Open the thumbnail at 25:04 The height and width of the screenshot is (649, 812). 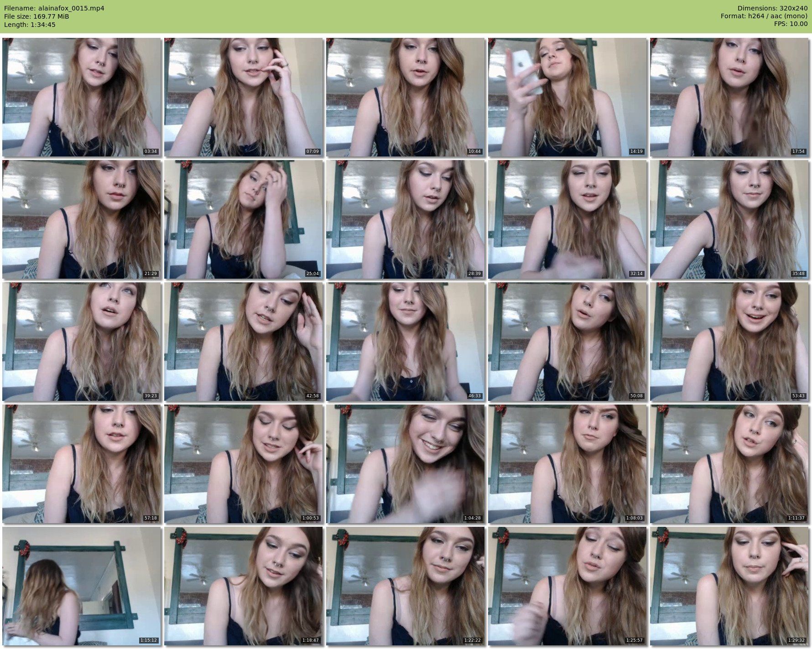[244, 219]
